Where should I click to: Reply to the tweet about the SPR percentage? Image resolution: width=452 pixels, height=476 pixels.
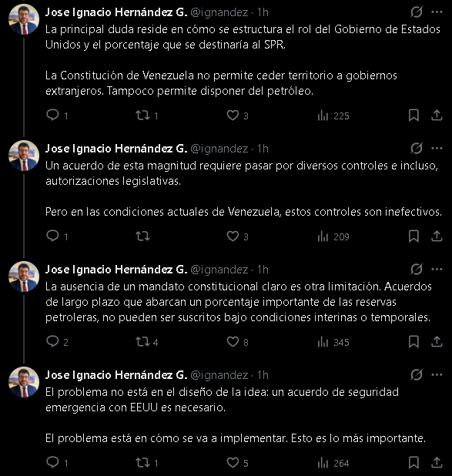(x=52, y=116)
